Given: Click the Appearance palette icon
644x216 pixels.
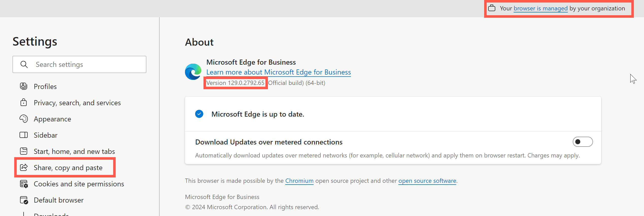Looking at the screenshot, I should pos(24,119).
